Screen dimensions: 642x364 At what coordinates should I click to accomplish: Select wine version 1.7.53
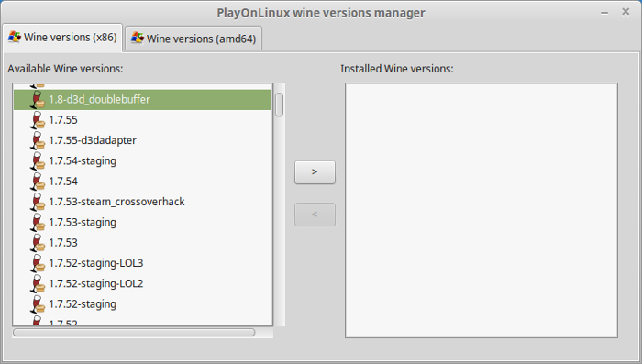(142, 243)
